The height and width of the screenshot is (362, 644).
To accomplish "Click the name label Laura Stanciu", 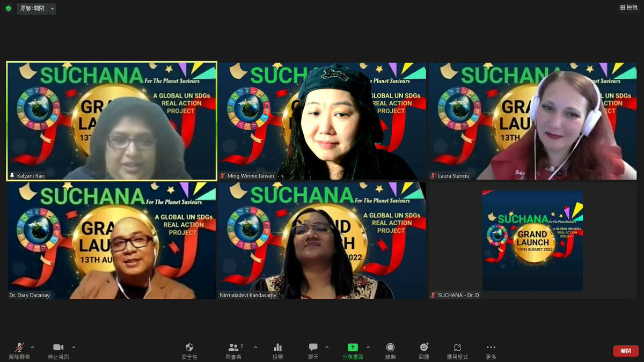I will coord(453,175).
